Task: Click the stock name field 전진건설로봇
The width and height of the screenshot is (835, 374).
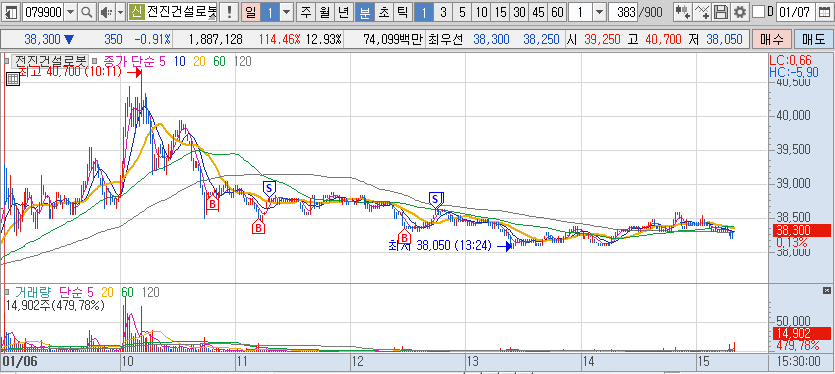Action: point(182,12)
